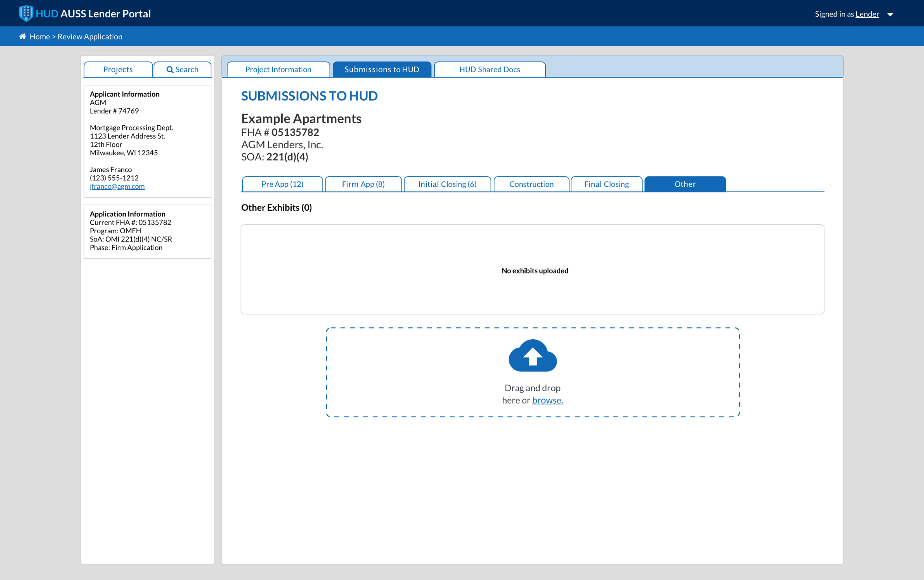Viewport: 924px width, 580px height.
Task: Click the Other exhibits tab
Action: coord(685,184)
